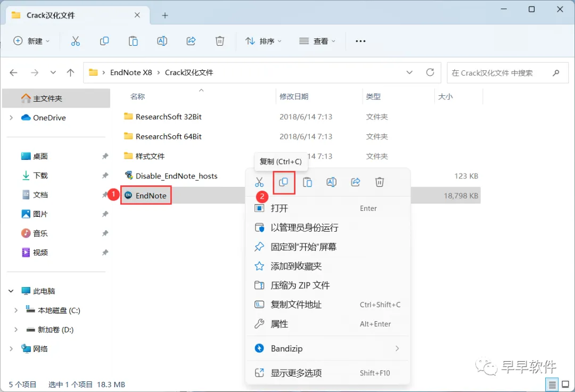Image resolution: width=575 pixels, height=392 pixels.
Task: Click the EndNote X8 breadcrumb
Action: 131,72
